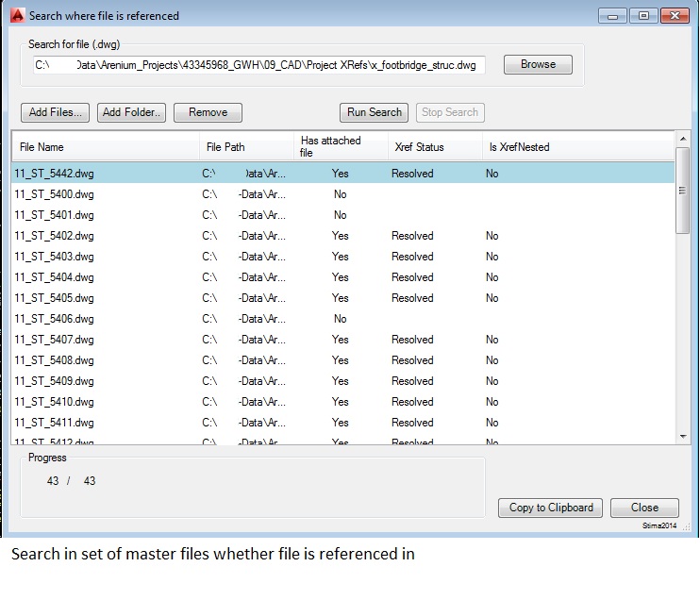Screen dimensions: 700x600
Task: Click the resize grip at window corner
Action: tap(687, 527)
